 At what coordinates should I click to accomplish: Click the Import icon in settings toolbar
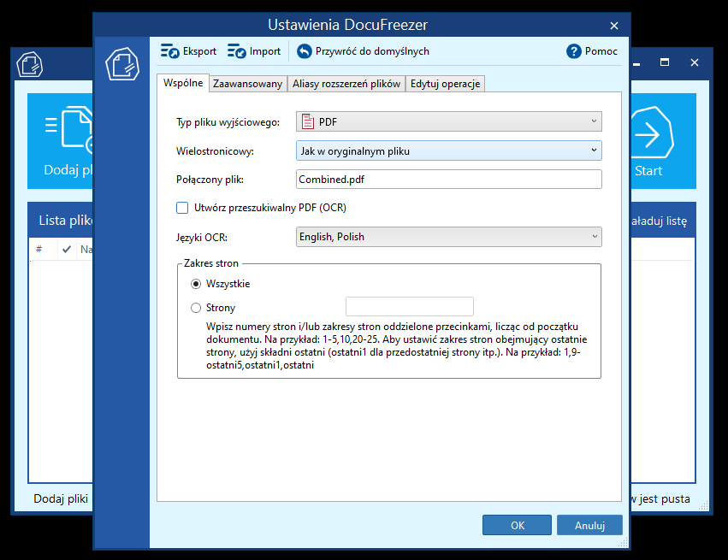[x=237, y=51]
